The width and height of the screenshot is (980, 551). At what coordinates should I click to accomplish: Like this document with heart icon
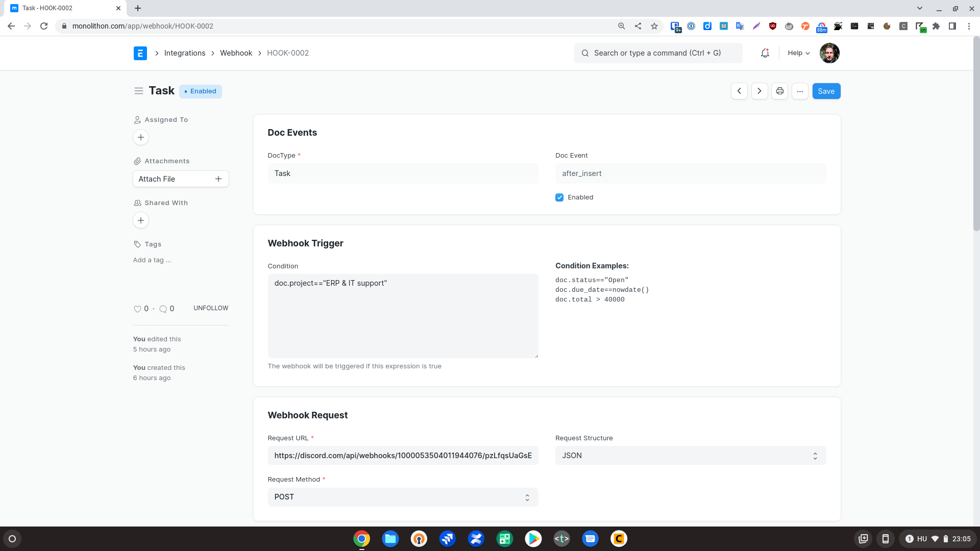(137, 309)
